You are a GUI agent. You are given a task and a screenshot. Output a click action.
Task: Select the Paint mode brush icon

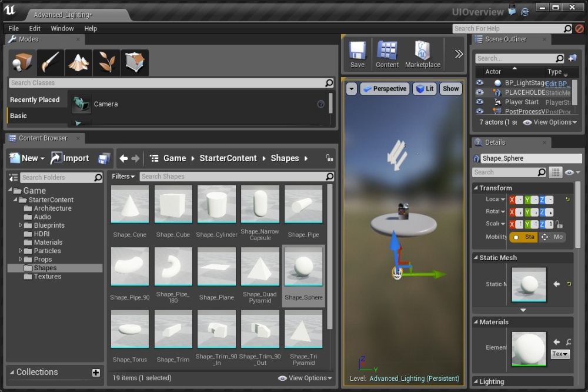[51, 62]
